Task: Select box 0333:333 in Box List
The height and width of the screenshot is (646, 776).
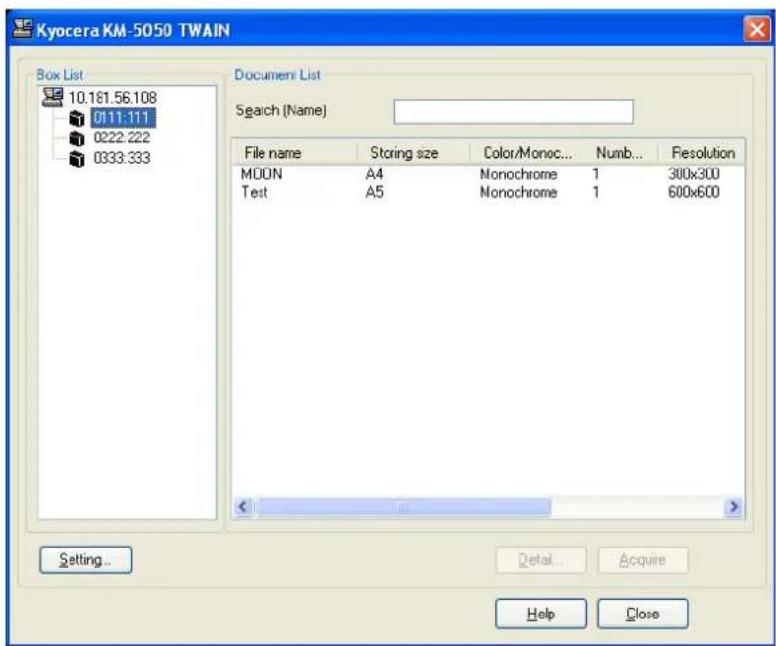Action: pyautogui.click(x=122, y=158)
